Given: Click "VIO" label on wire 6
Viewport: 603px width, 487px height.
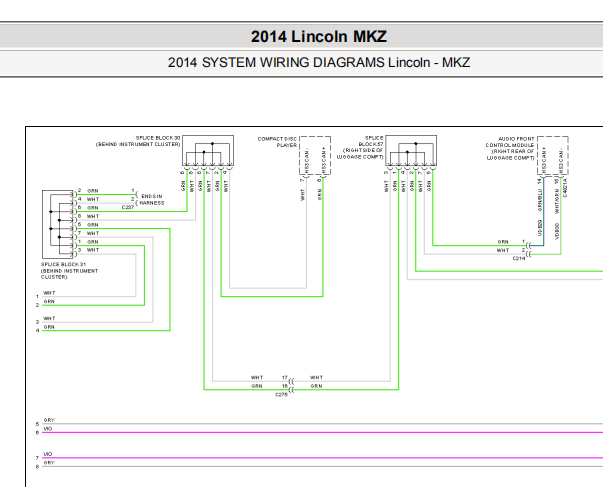Looking at the screenshot, I should point(48,429).
